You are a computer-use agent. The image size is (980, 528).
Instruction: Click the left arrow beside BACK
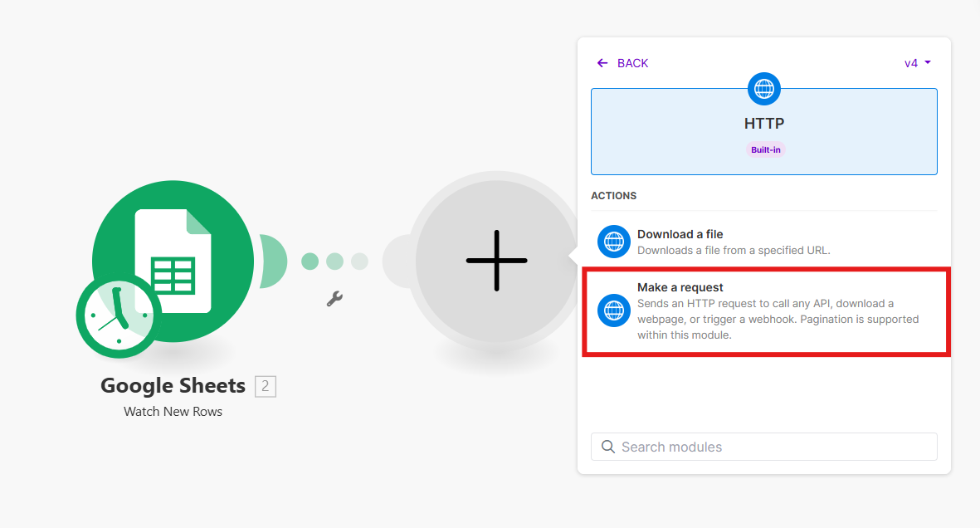(602, 63)
